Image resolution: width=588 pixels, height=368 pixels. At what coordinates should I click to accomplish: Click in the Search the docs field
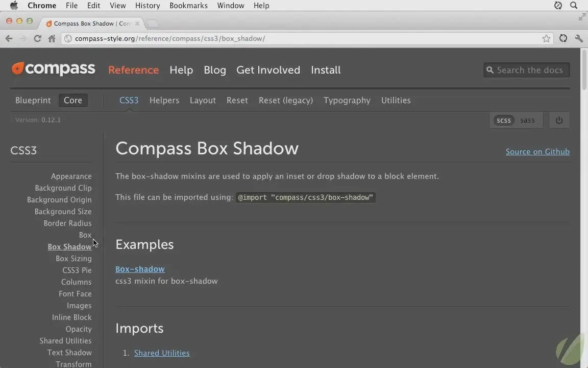(527, 70)
